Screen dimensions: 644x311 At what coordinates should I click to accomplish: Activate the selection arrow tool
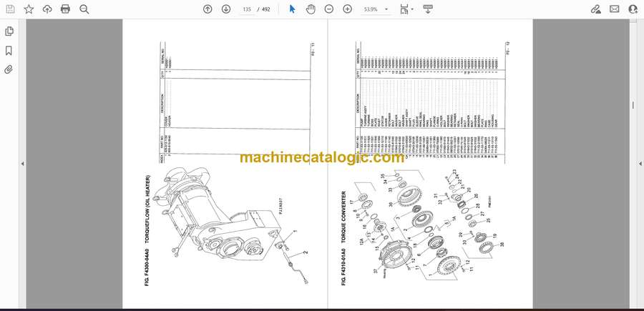tap(292, 9)
